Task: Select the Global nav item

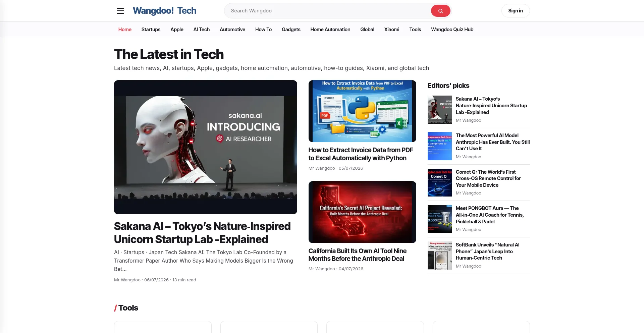Action: coord(367,30)
